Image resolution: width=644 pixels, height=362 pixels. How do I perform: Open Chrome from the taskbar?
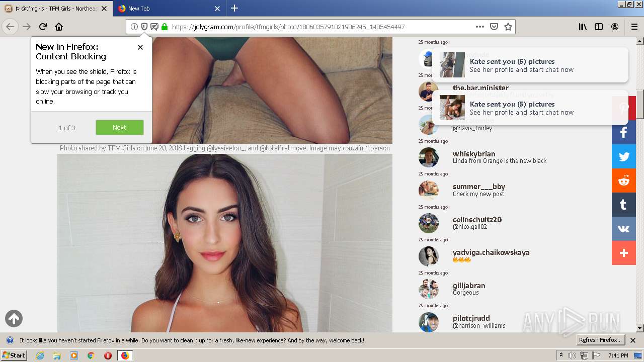click(x=91, y=355)
